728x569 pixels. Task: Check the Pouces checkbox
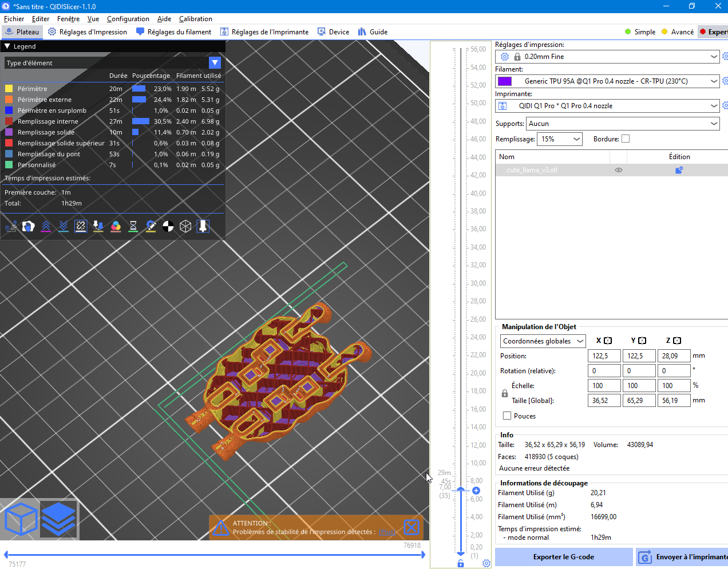click(x=507, y=416)
